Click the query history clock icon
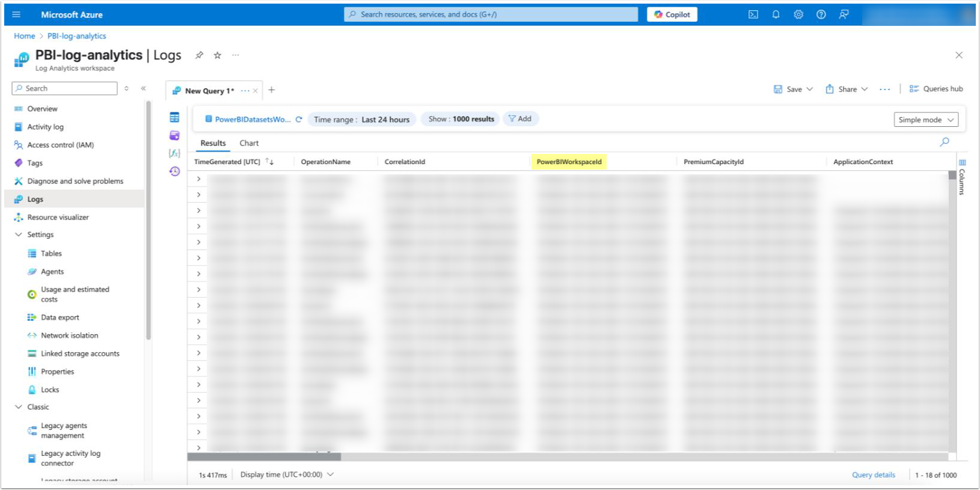The image size is (980, 490). tap(174, 171)
